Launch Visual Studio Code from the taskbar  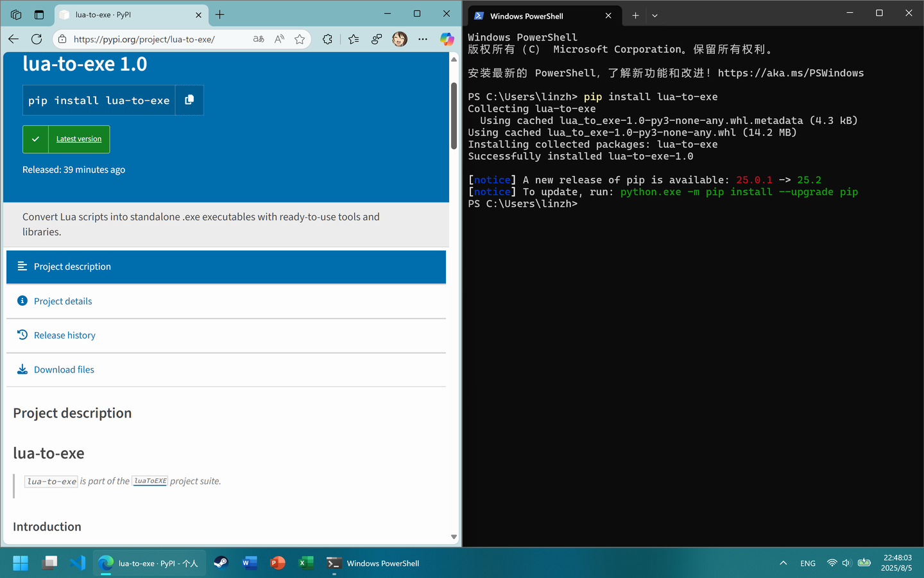(x=77, y=563)
